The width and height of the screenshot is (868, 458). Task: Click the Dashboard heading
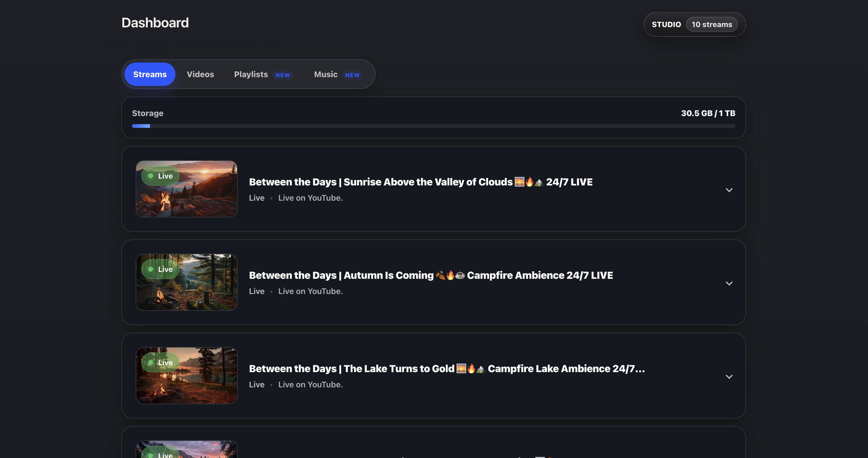coord(155,23)
